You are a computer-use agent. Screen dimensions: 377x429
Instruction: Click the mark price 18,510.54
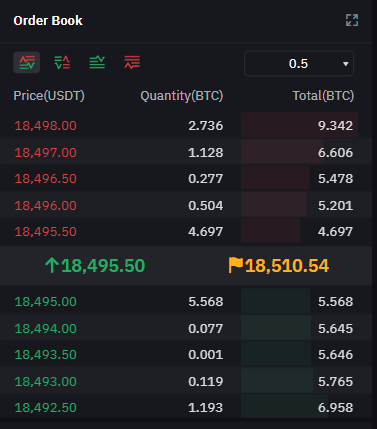287,266
